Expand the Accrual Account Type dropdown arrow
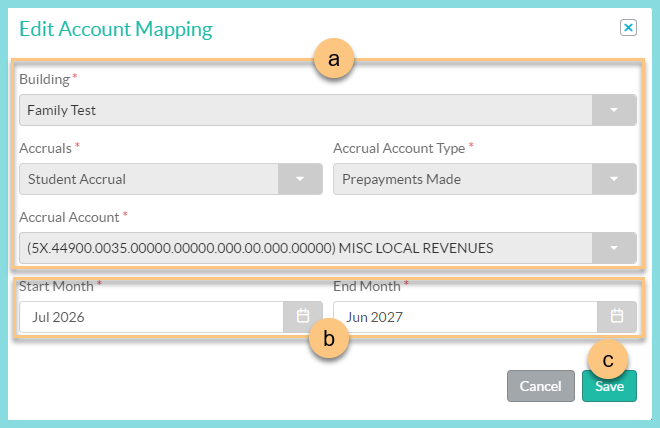The height and width of the screenshot is (428, 660). [x=614, y=179]
